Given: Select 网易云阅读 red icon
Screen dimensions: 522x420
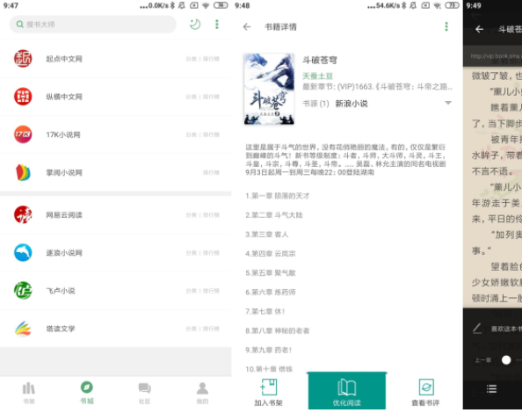Looking at the screenshot, I should (23, 214).
